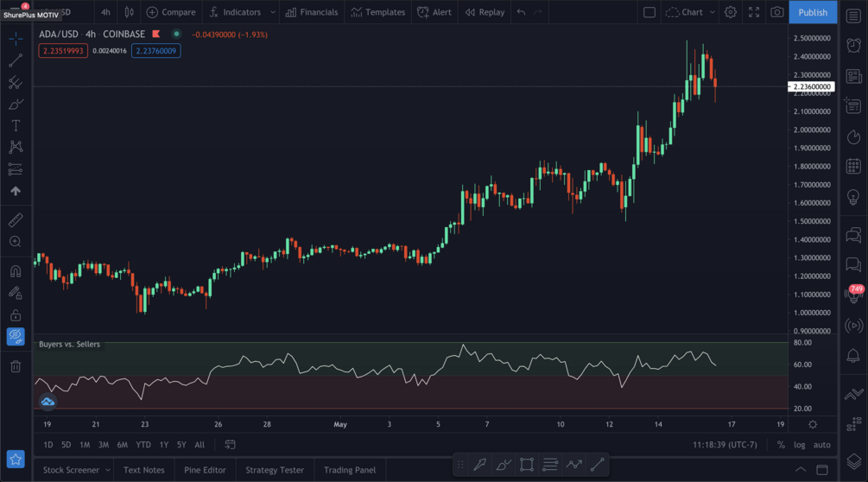Select the All date range
868x482 pixels.
point(200,444)
